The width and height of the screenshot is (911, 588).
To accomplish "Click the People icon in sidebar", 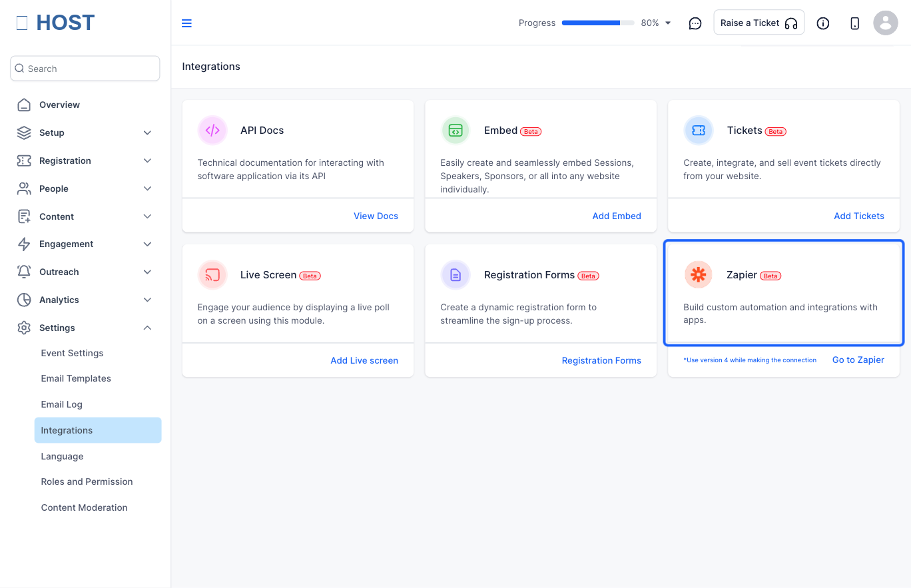I will (x=24, y=188).
